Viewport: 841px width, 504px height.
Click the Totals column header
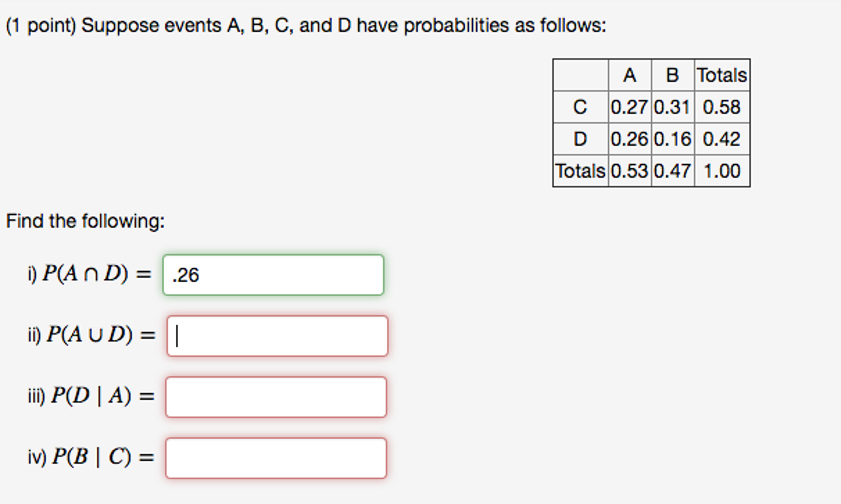tap(722, 74)
